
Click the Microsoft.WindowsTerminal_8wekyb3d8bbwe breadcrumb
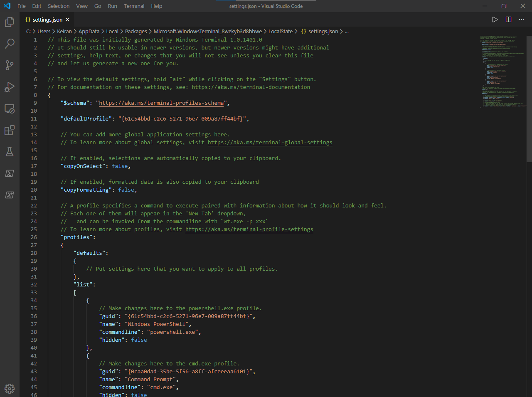[208, 31]
